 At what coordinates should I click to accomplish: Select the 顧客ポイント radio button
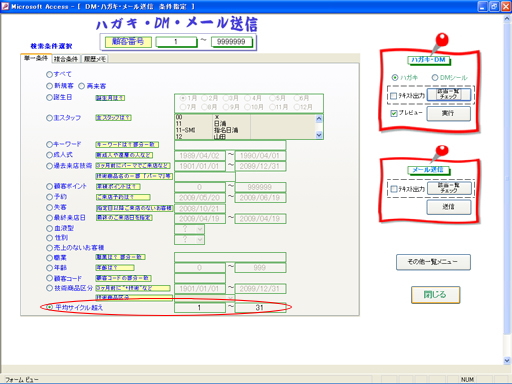coord(49,186)
